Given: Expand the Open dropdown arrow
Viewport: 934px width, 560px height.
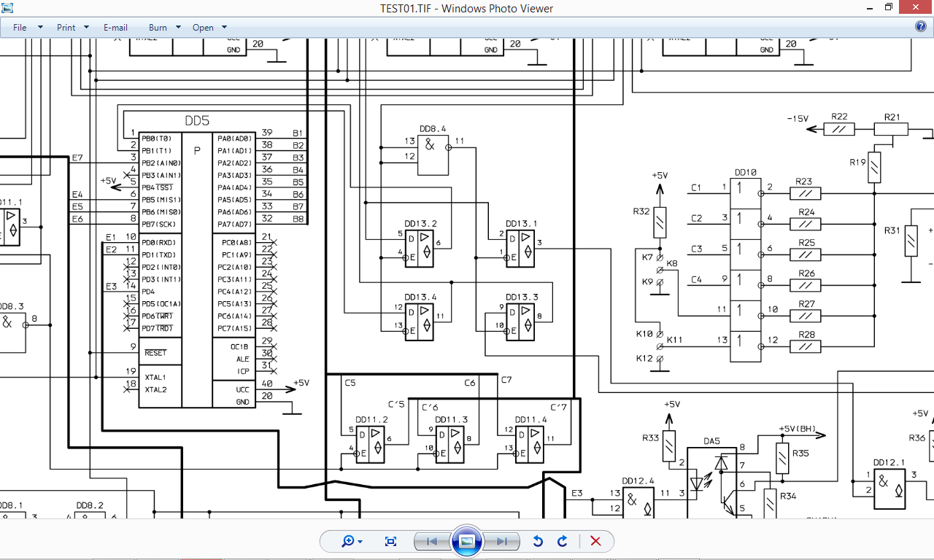Looking at the screenshot, I should click(x=224, y=28).
